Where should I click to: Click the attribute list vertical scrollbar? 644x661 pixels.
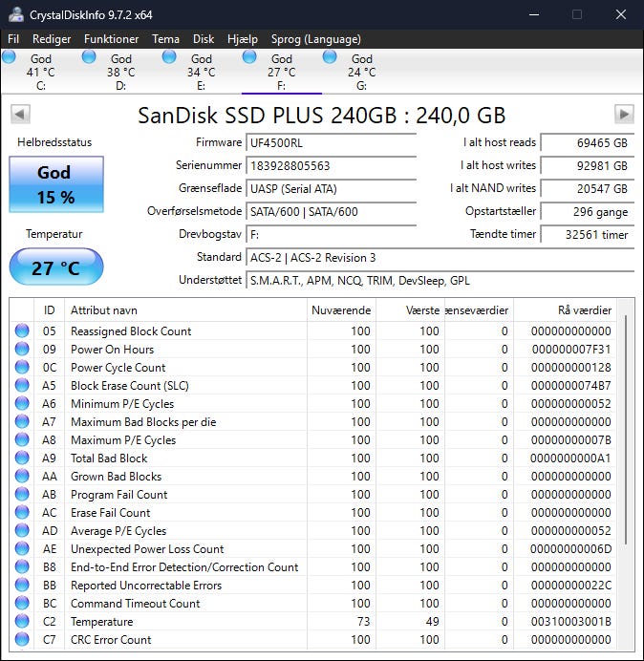click(x=627, y=430)
